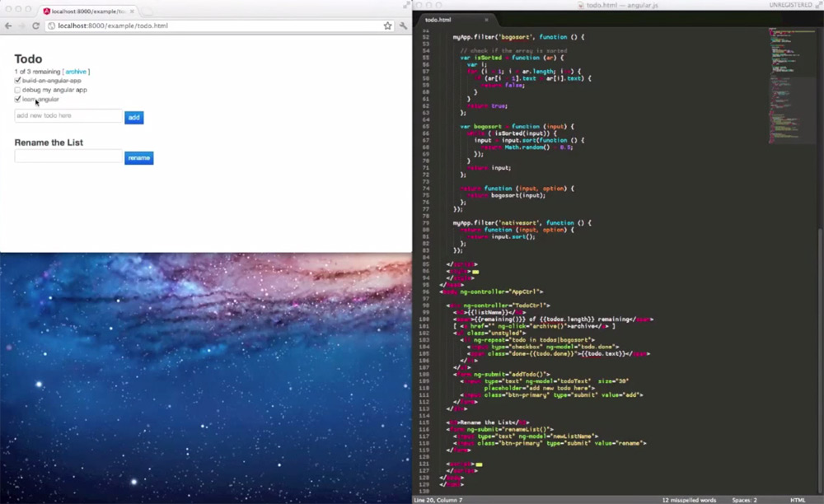Click the editor vertical scrollbar

(821, 362)
